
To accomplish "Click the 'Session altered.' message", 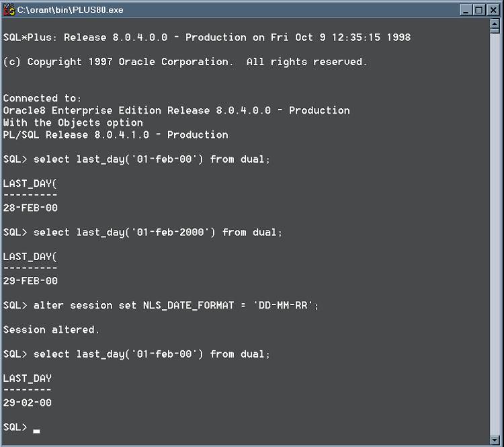I will pyautogui.click(x=52, y=329).
